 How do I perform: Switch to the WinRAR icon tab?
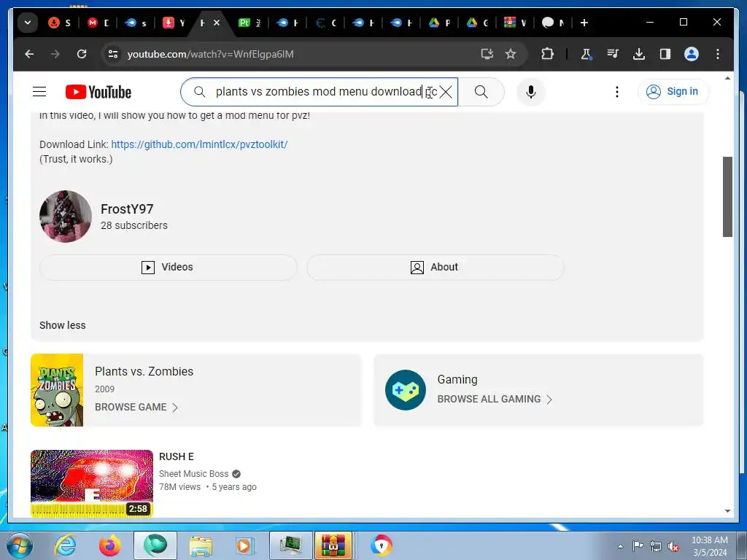pos(516,23)
